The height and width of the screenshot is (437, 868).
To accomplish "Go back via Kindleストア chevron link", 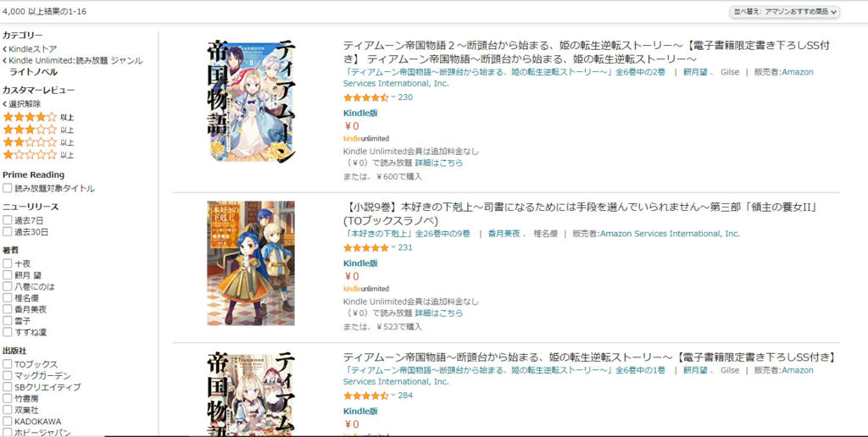I will (x=30, y=48).
